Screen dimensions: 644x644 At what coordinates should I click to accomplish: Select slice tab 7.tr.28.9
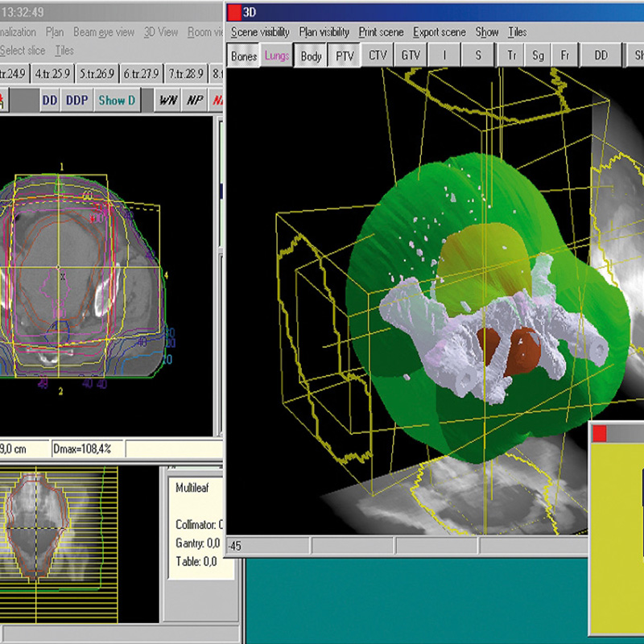click(x=186, y=74)
